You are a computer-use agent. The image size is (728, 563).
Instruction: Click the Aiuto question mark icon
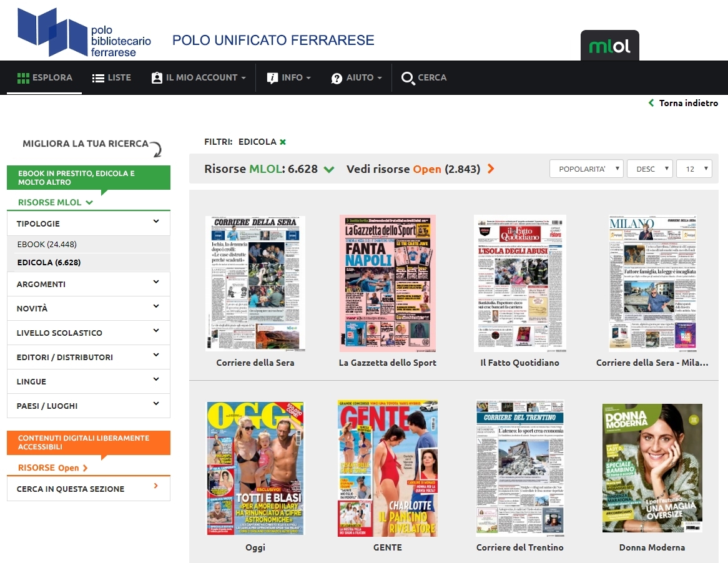point(337,79)
